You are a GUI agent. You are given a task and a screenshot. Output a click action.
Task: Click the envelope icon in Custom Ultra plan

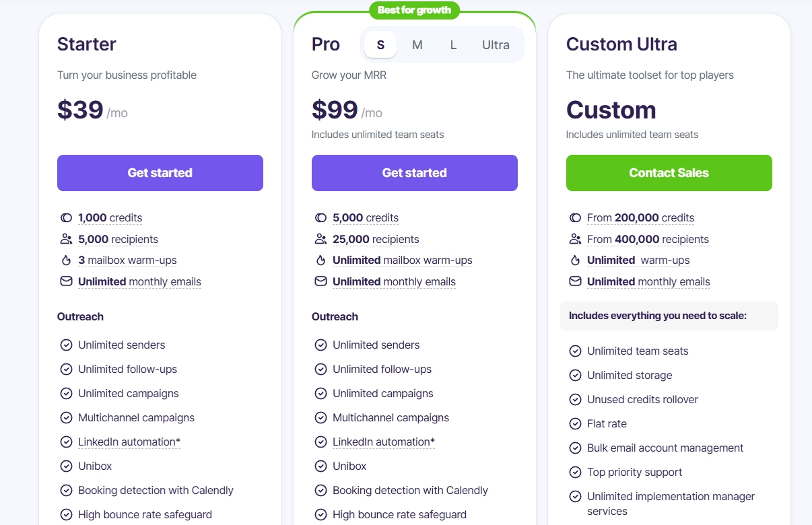(x=575, y=281)
